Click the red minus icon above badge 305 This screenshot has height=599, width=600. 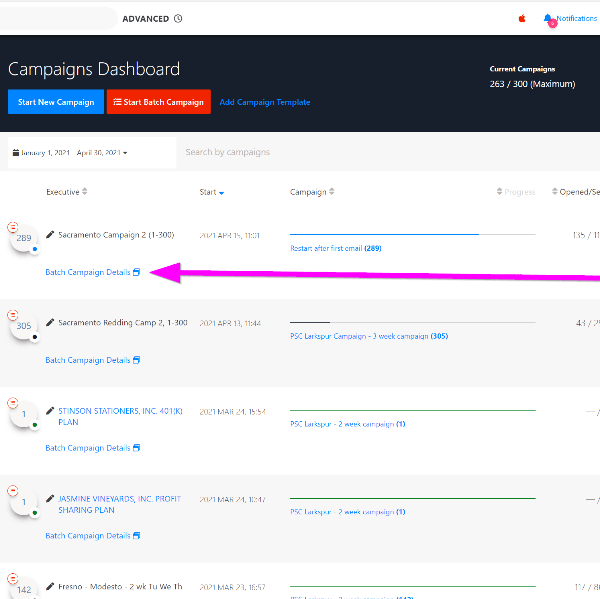(x=13, y=315)
